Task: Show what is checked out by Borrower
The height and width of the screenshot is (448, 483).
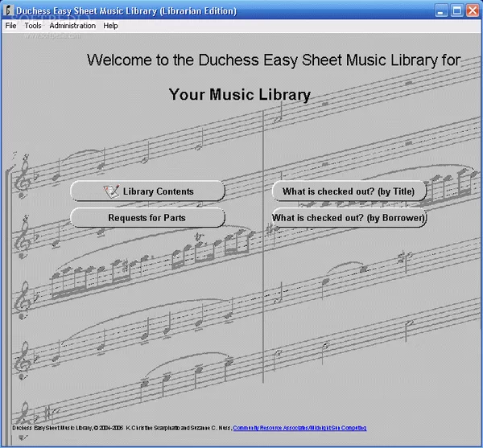Action: (x=349, y=217)
